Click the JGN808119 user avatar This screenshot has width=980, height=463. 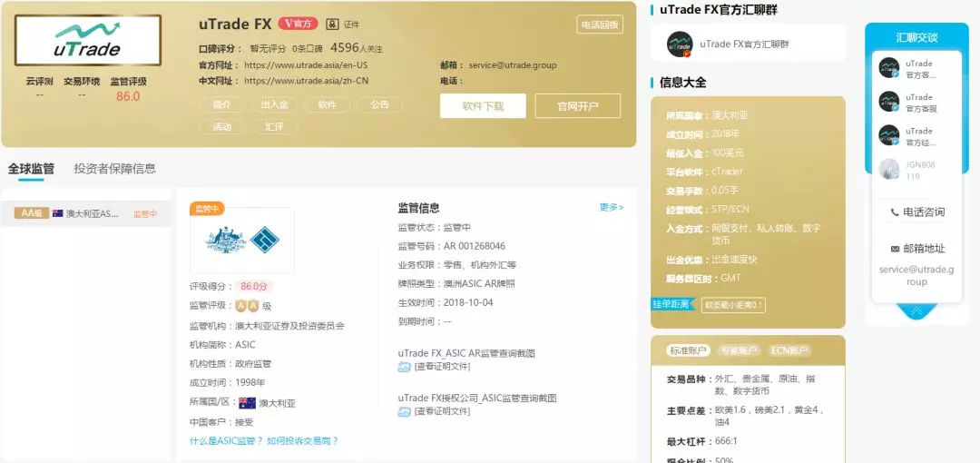point(889,169)
